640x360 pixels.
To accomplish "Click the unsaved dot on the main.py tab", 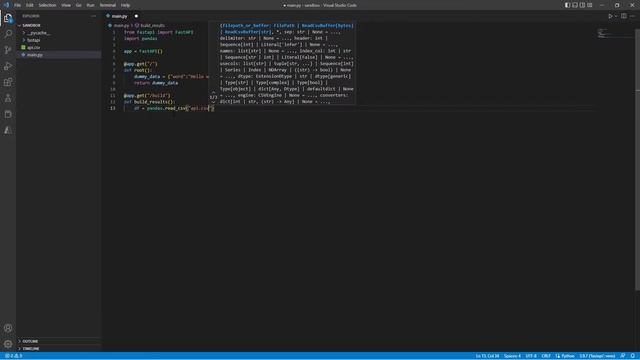I will (x=136, y=16).
